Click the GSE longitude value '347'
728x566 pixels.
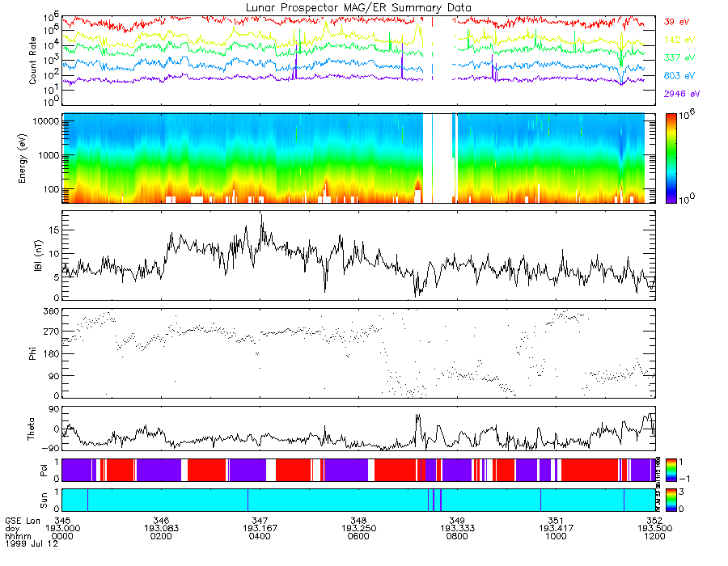click(x=260, y=521)
